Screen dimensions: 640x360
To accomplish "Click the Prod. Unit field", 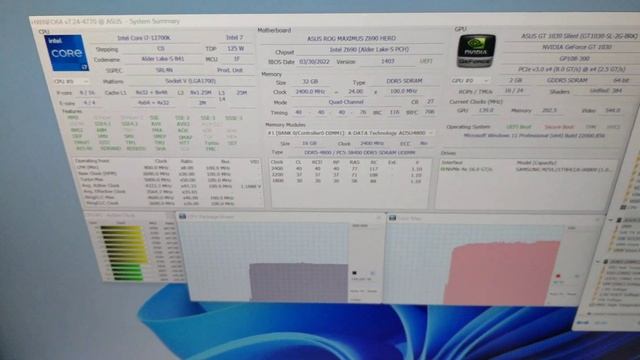I will point(230,70).
